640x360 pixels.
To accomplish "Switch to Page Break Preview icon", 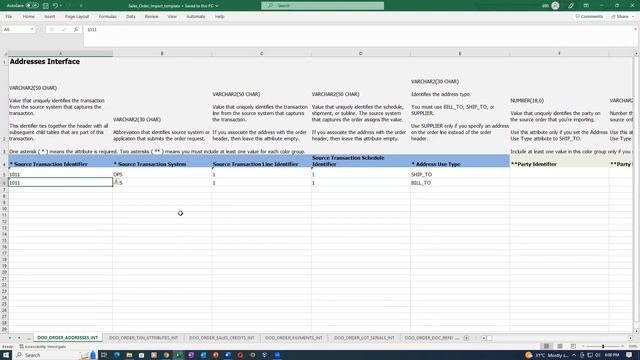I will coord(573,346).
